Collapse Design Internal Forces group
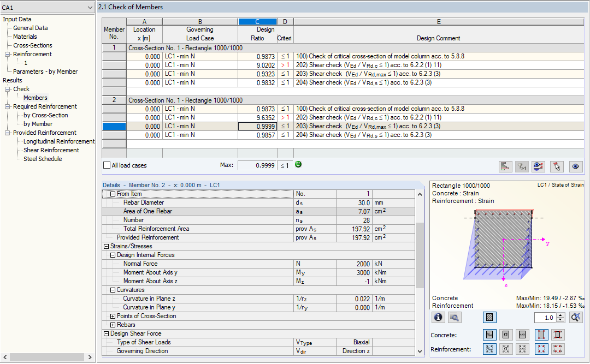The image size is (590, 364). click(113, 255)
